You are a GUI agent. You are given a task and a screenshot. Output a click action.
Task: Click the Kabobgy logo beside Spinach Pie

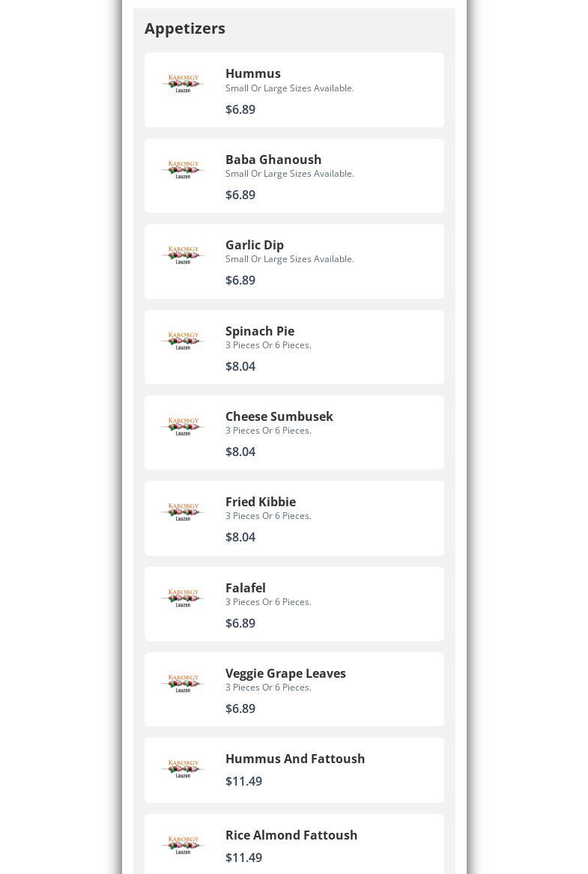[184, 340]
